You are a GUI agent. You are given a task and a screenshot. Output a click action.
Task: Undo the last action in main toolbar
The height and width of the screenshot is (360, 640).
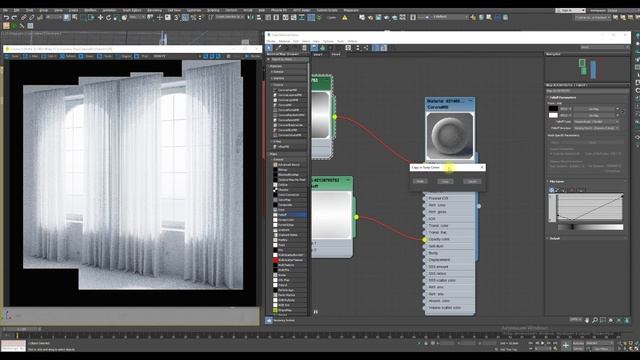[6, 18]
